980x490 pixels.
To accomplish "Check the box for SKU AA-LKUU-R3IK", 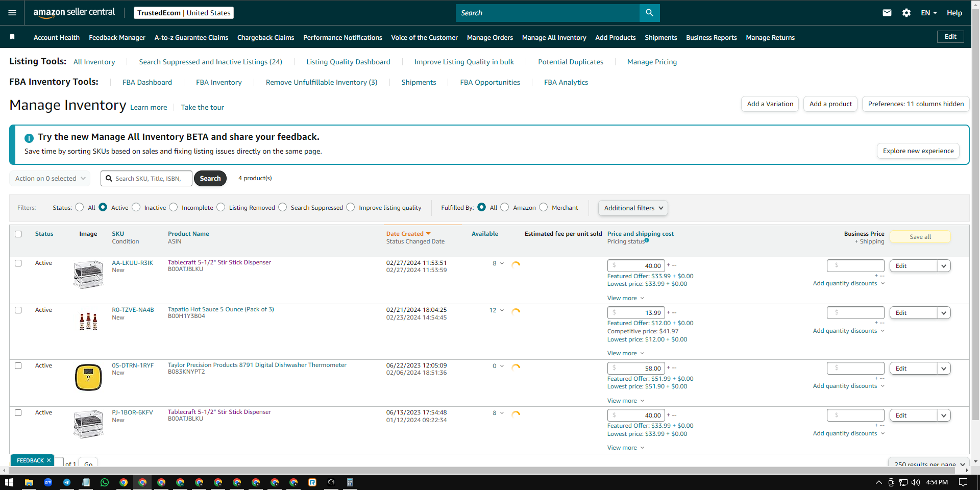I will pos(18,263).
